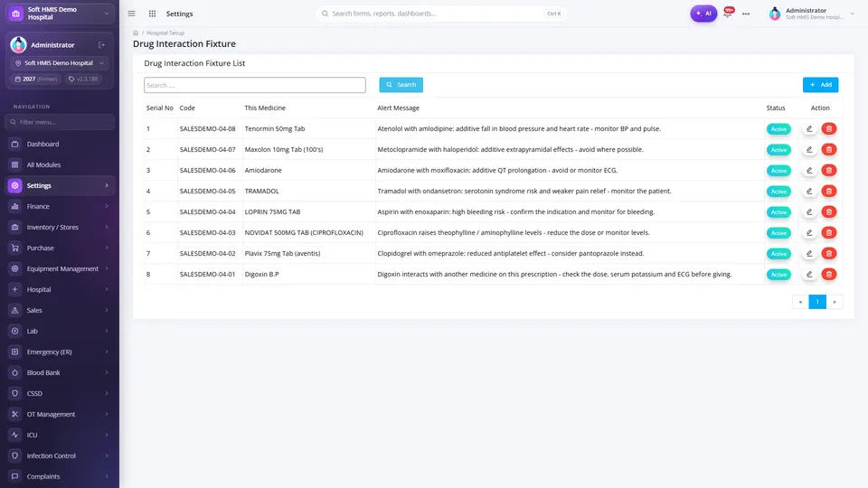Open the hospital selector dropdown at top-left
Screen dimensions: 868x488
pyautogui.click(x=60, y=14)
